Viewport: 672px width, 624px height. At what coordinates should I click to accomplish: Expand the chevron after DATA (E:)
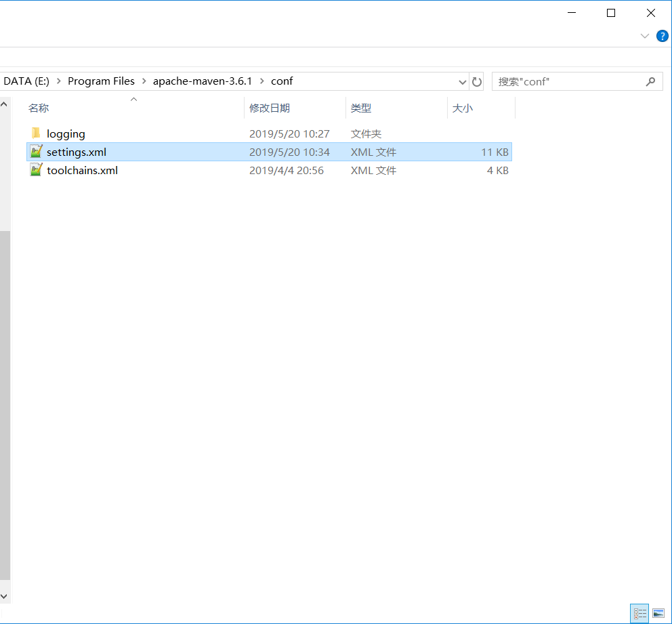point(59,81)
